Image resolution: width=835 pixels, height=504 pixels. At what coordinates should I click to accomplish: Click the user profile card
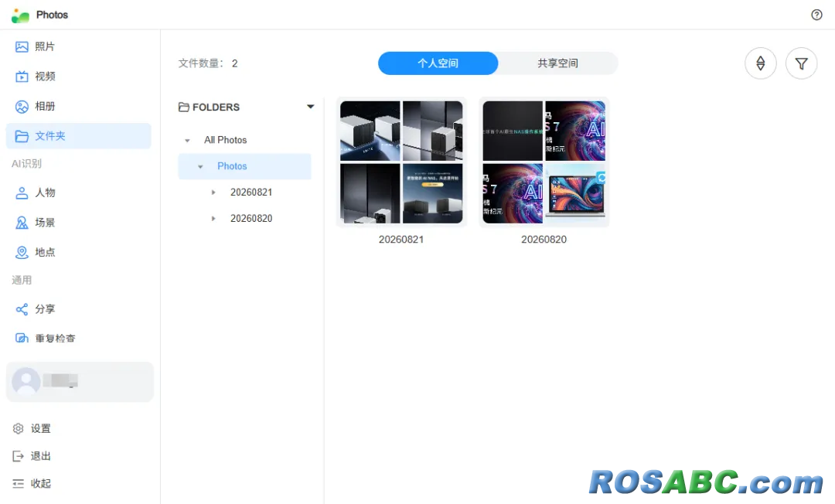click(80, 382)
